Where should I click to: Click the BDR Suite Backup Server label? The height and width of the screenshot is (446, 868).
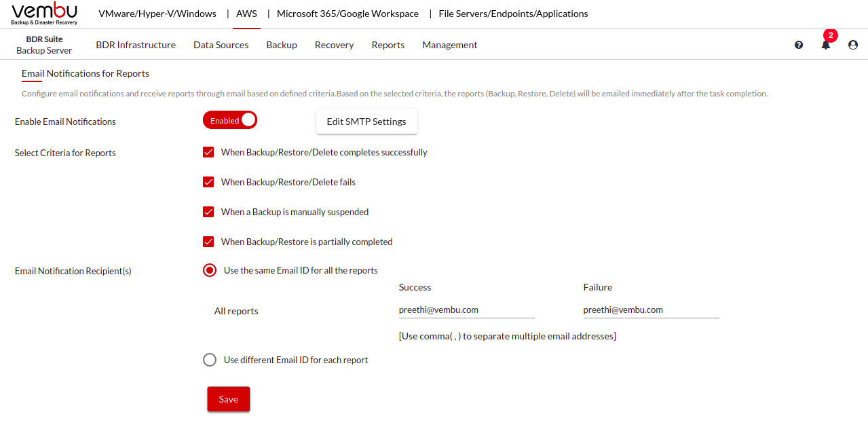tap(44, 45)
